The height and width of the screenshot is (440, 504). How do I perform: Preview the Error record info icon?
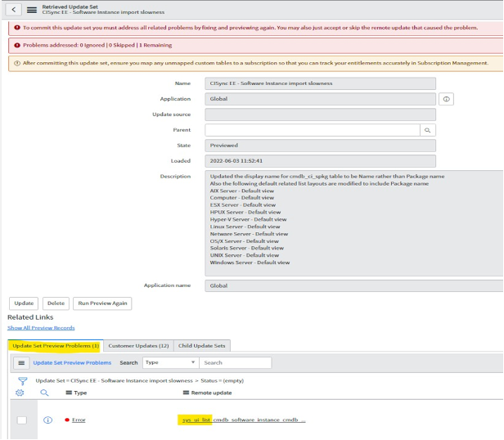coord(48,420)
